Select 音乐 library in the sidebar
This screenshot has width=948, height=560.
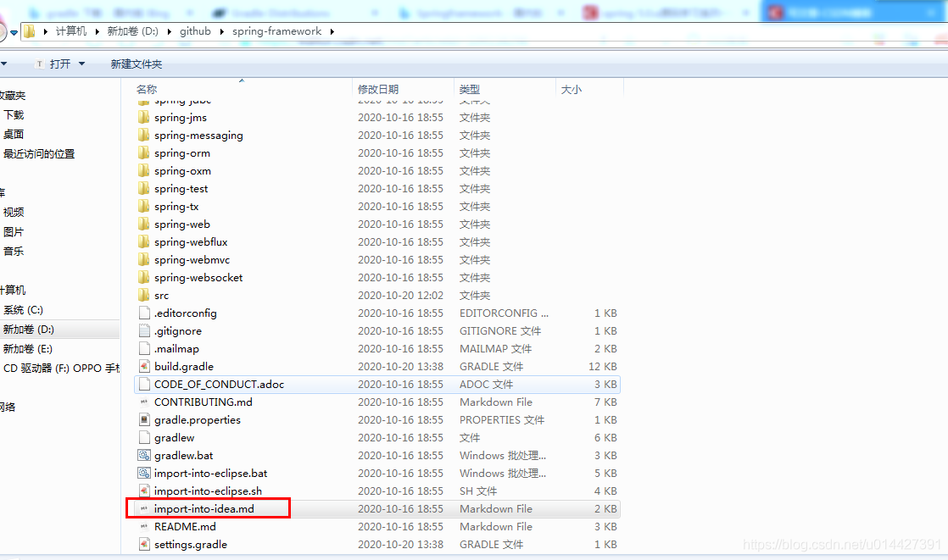(x=14, y=252)
